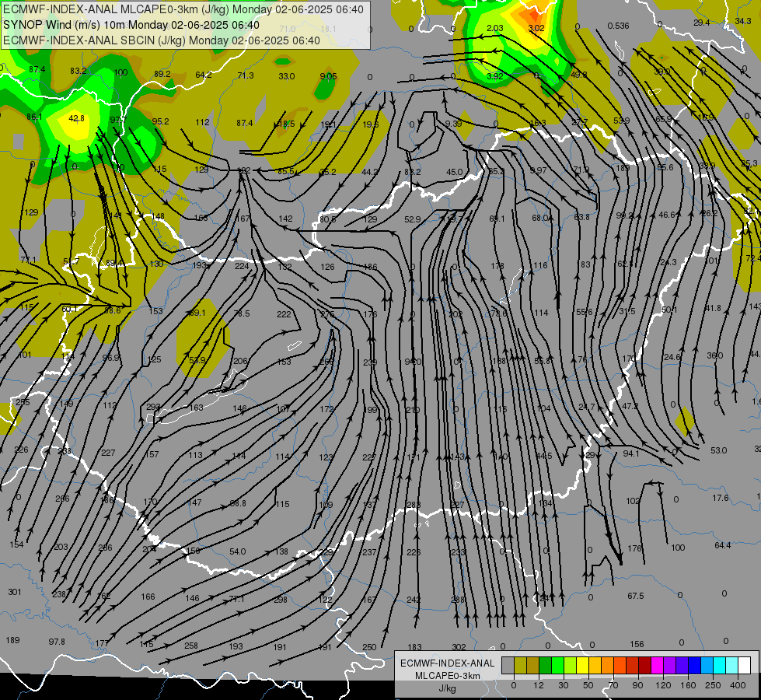The height and width of the screenshot is (700, 761).
Task: Click the 17.6 map value
Action: pos(721,498)
